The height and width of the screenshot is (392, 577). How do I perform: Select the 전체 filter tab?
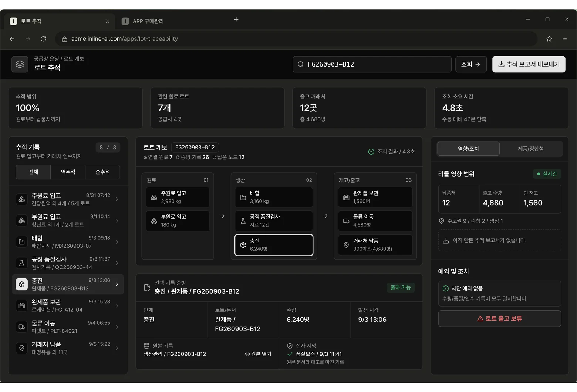pos(33,172)
